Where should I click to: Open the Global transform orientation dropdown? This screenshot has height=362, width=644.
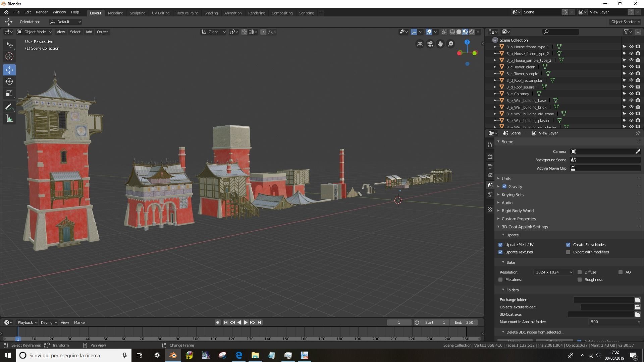213,32
